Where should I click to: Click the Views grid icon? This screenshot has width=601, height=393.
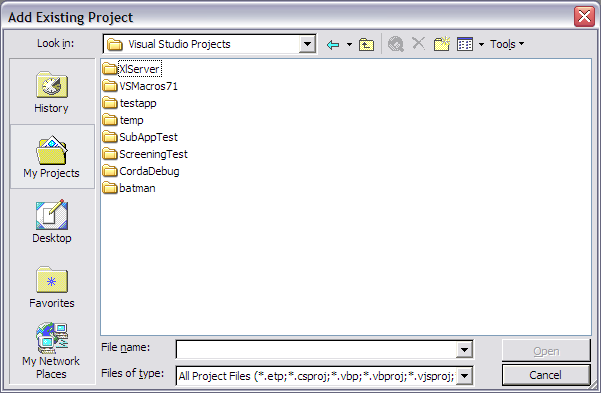(465, 44)
